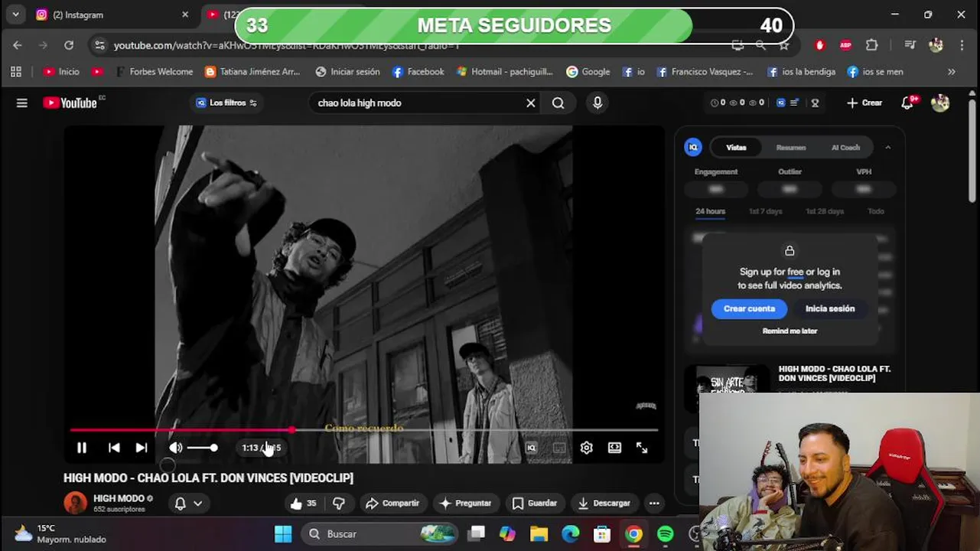Open the red hand adblock extension

[820, 45]
